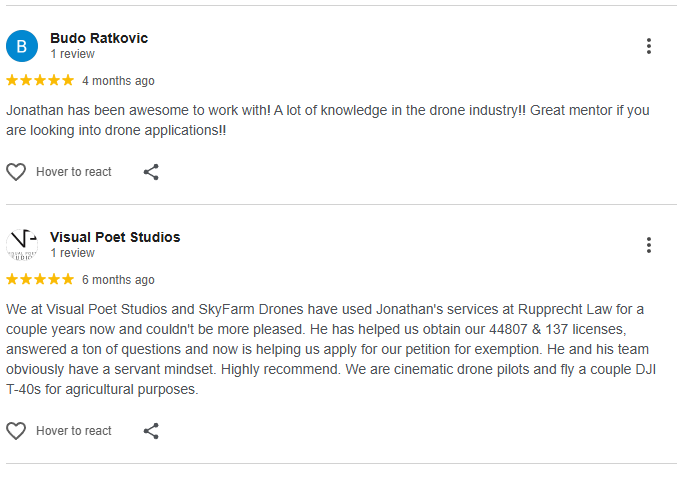
Task: Click '1 review' under Budo Ratkovic
Action: click(x=72, y=54)
